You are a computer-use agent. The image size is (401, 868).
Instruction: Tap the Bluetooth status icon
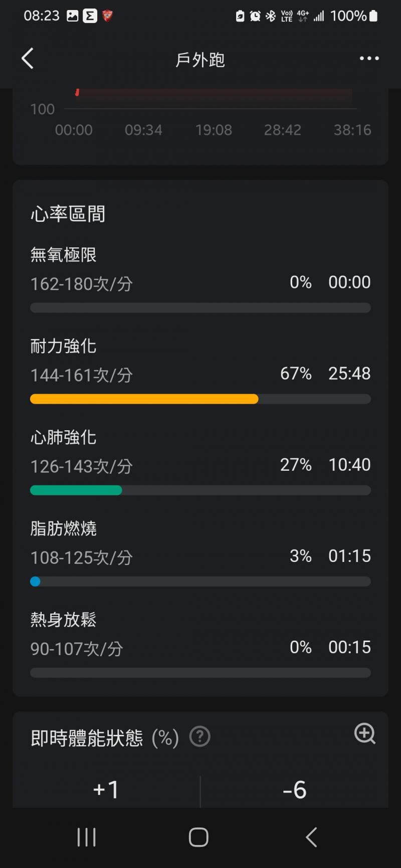tap(271, 16)
